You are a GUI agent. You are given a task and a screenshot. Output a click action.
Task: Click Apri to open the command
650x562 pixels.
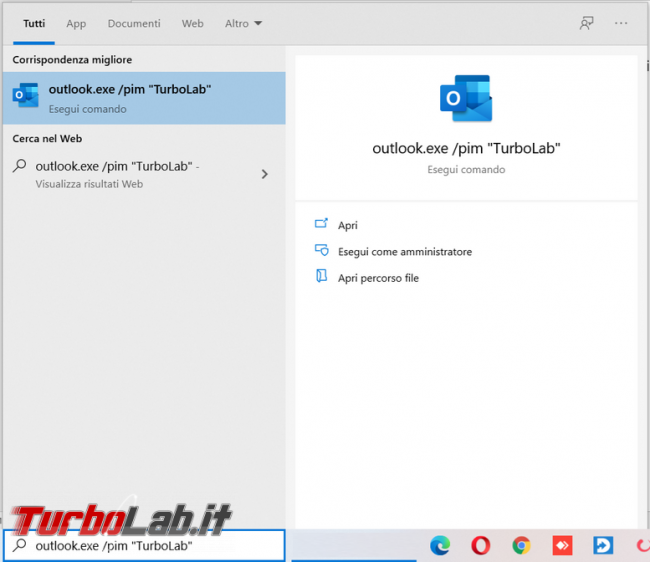pos(347,225)
